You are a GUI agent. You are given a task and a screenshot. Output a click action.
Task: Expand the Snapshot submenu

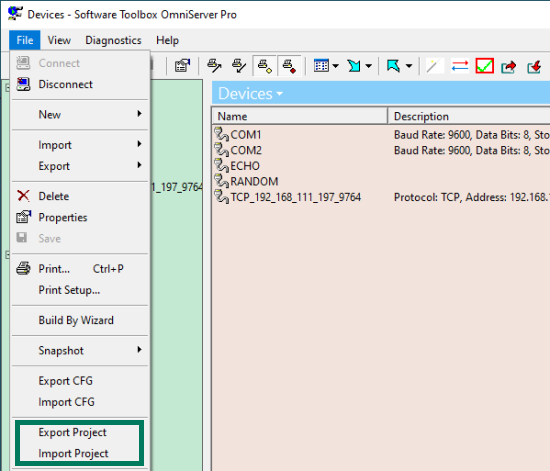(80, 350)
